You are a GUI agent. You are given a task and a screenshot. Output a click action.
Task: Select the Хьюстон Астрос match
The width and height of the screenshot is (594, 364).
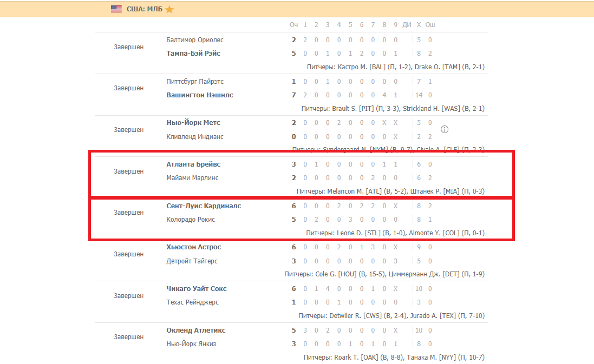coord(194,247)
